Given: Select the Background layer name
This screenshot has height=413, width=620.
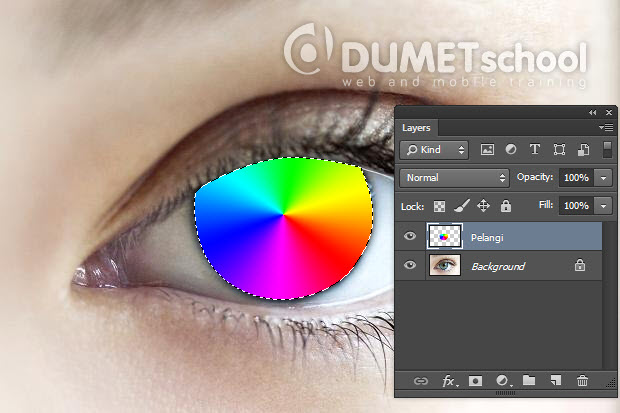Looking at the screenshot, I should click(x=498, y=267).
